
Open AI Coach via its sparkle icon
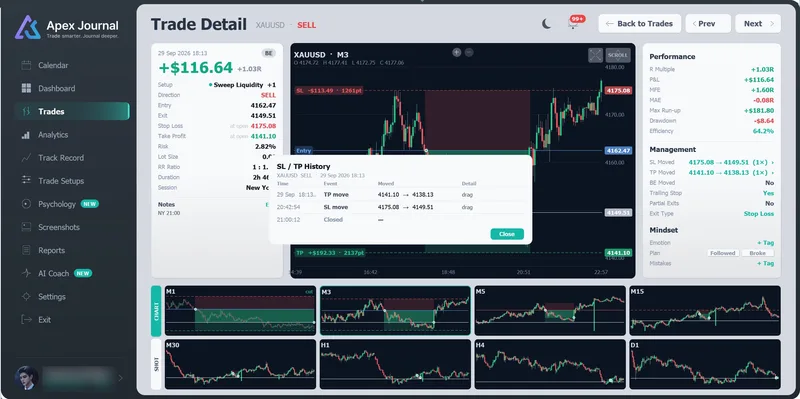tap(27, 273)
